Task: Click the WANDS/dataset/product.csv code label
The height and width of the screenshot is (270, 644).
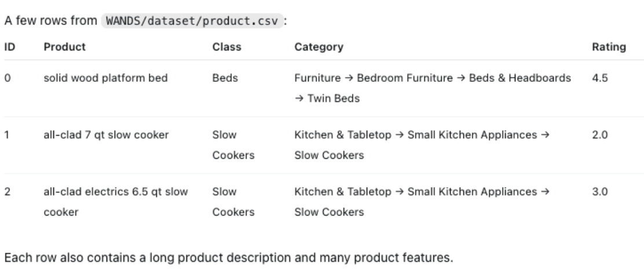Action: [x=192, y=20]
